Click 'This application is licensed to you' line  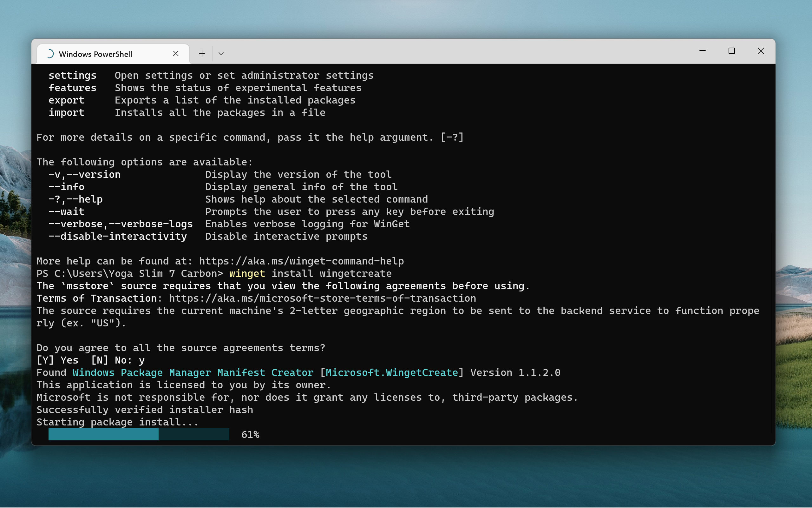pyautogui.click(x=184, y=385)
